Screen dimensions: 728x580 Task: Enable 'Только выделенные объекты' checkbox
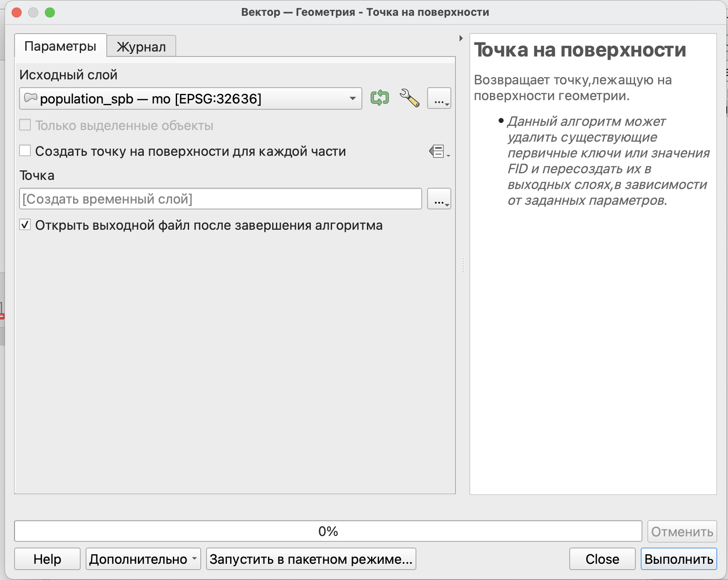click(25, 125)
